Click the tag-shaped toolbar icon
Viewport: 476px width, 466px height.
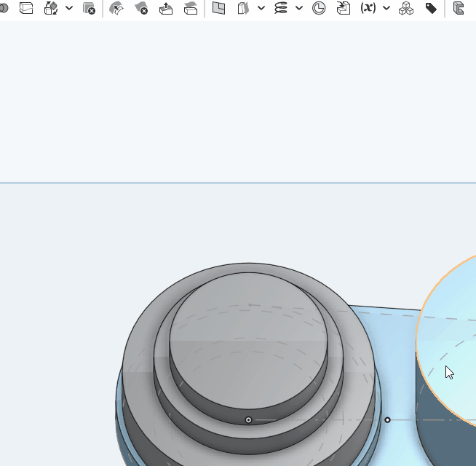click(x=431, y=9)
